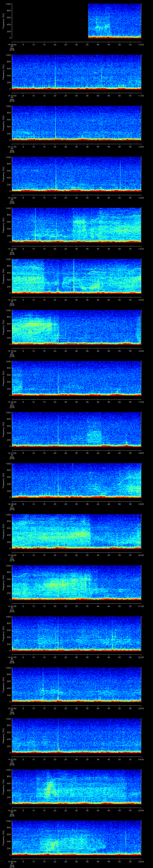Click the spectrogram panel starting at 14:11:00

coord(77,123)
